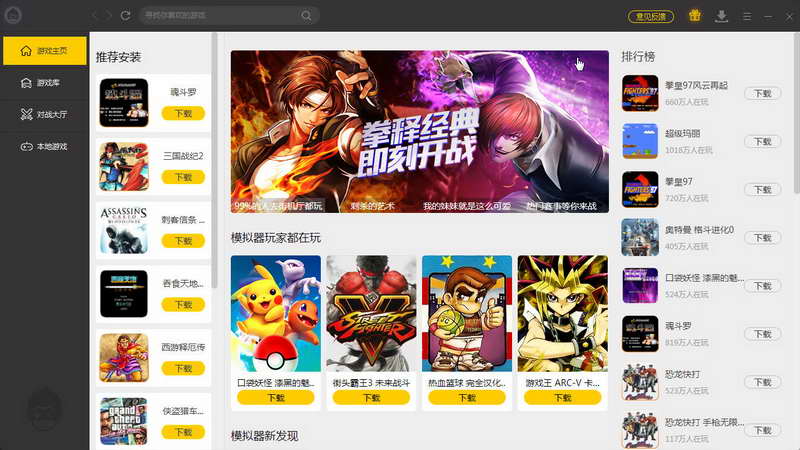The image size is (800, 450).
Task: Click the app logo at top left
Action: click(x=13, y=15)
